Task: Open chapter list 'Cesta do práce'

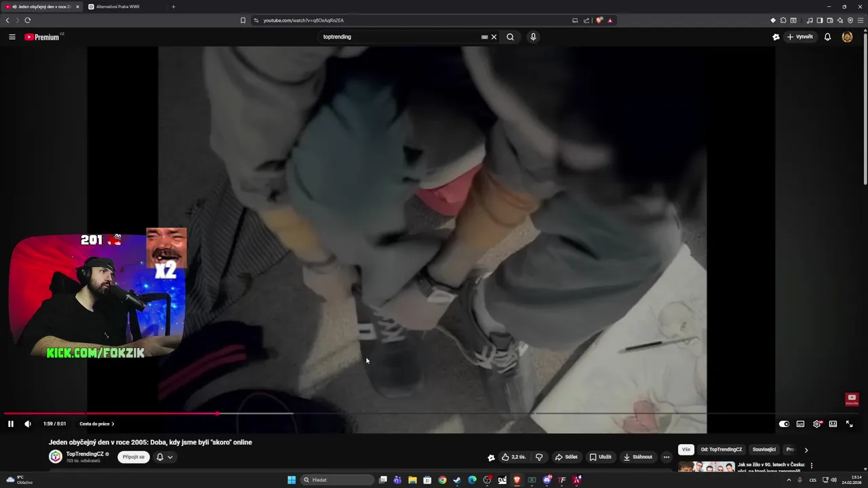Action: pyautogui.click(x=96, y=424)
